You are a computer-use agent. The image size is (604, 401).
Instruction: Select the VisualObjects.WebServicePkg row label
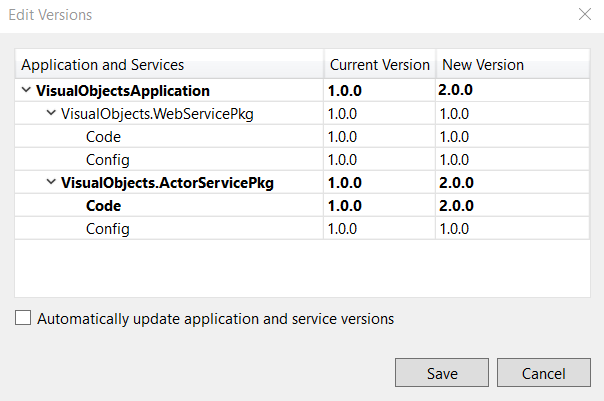(x=157, y=114)
